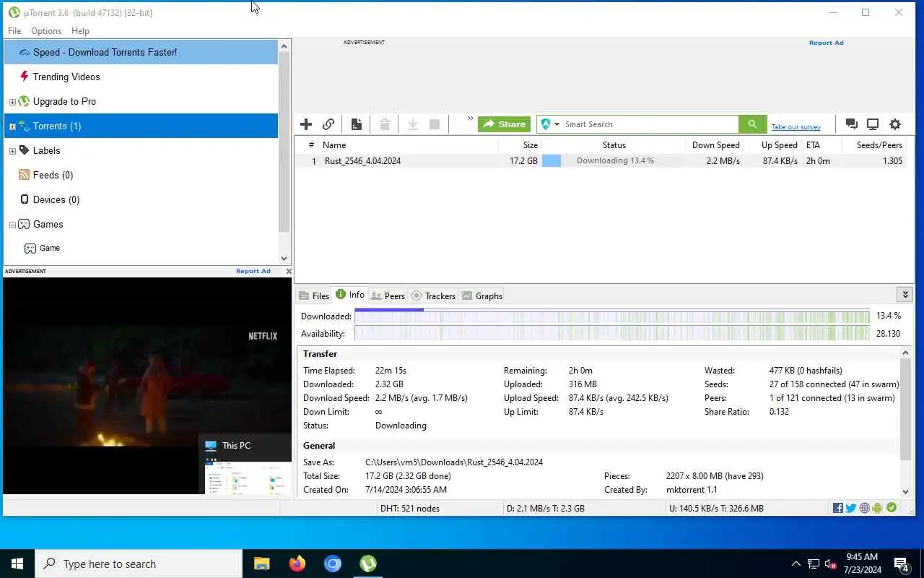Collapse the Games tree node
This screenshot has height=578, width=924.
pos(12,225)
